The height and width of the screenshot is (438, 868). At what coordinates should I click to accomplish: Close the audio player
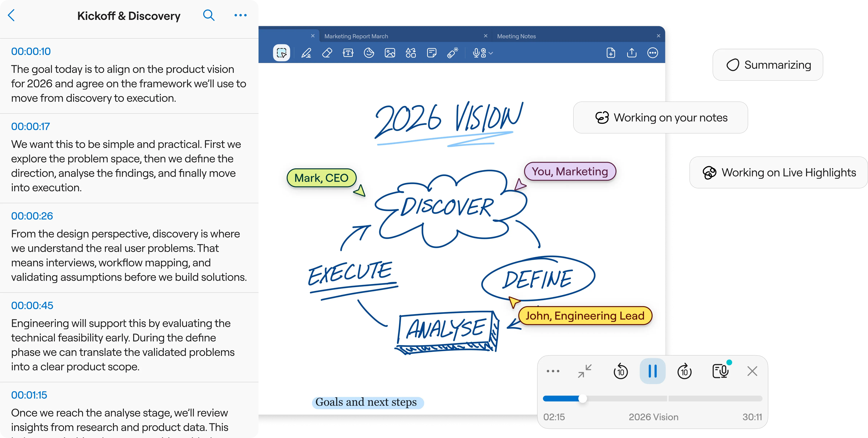tap(752, 371)
